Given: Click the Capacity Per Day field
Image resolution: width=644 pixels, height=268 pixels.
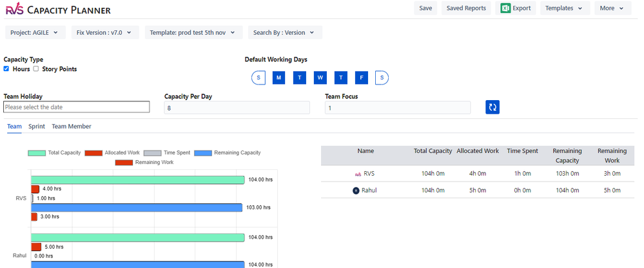Looking at the screenshot, I should tap(237, 107).
